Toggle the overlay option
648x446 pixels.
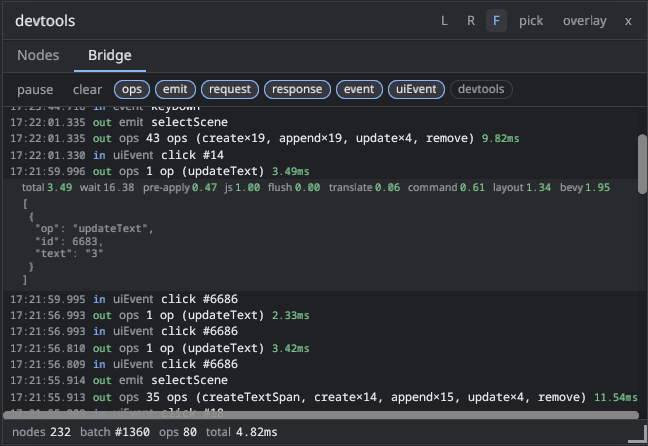point(584,21)
